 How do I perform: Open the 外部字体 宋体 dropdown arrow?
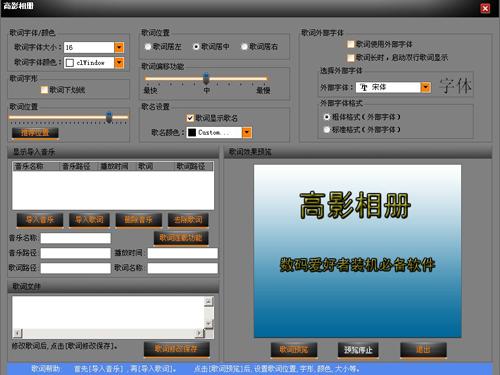425,87
